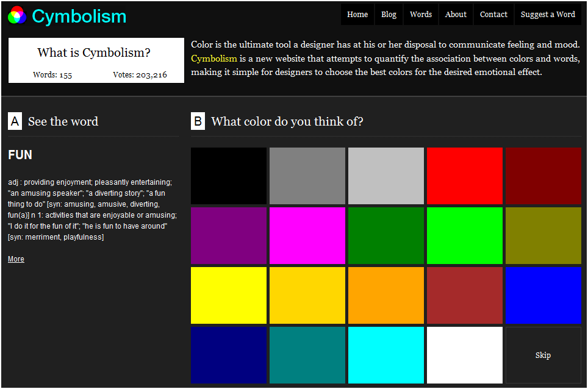Choose the orange color swatch
588x389 pixels.
coord(386,295)
